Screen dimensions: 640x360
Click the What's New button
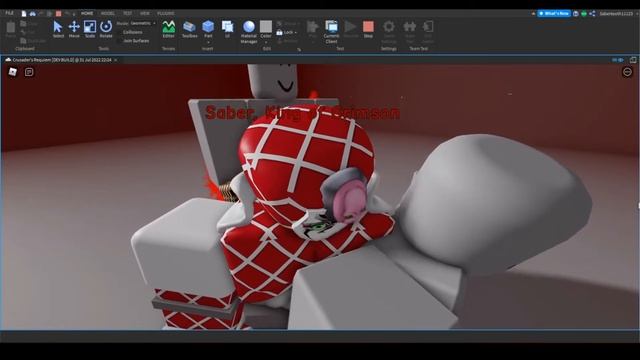click(x=554, y=13)
